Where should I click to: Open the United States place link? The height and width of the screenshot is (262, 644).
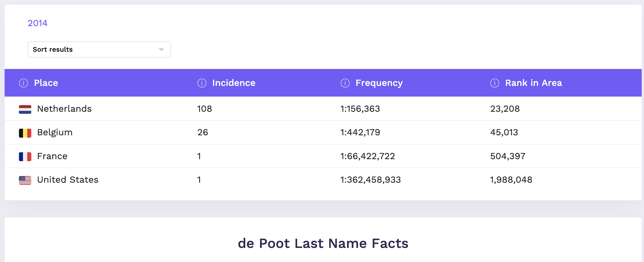pos(68,180)
